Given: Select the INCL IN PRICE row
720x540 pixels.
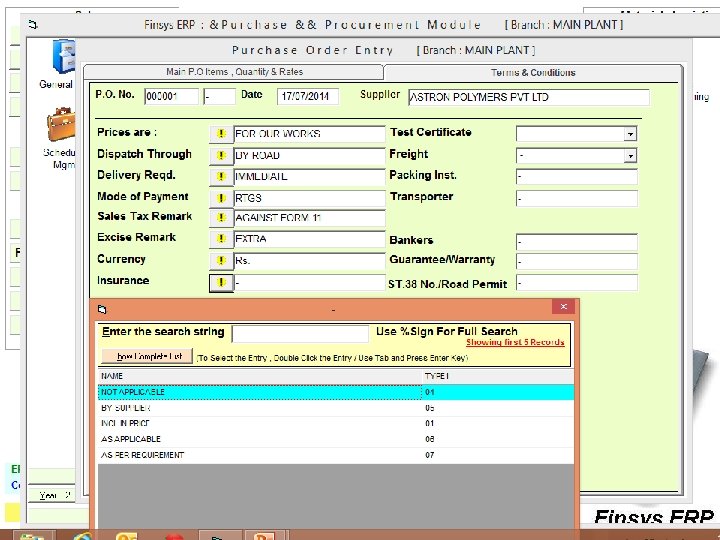Looking at the screenshot, I should [x=336, y=423].
